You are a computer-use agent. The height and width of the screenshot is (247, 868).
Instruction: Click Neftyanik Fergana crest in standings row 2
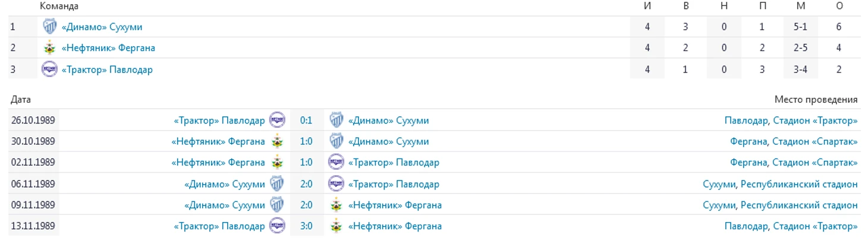pyautogui.click(x=50, y=48)
